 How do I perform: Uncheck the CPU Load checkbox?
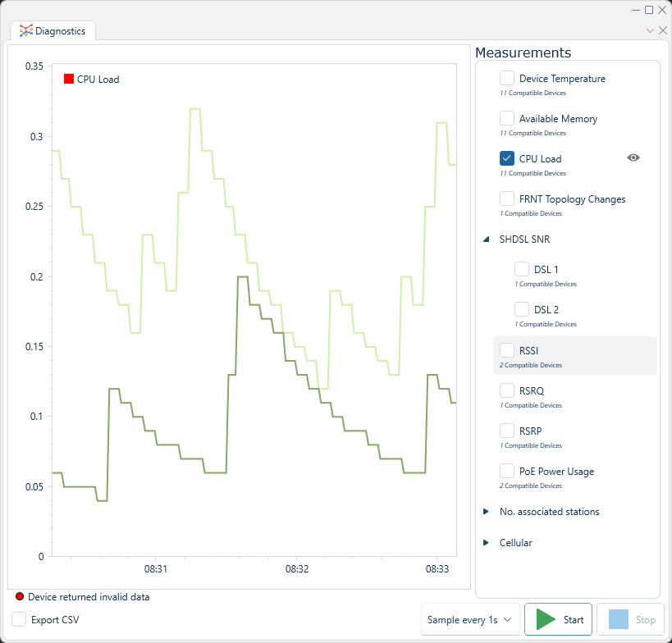506,158
